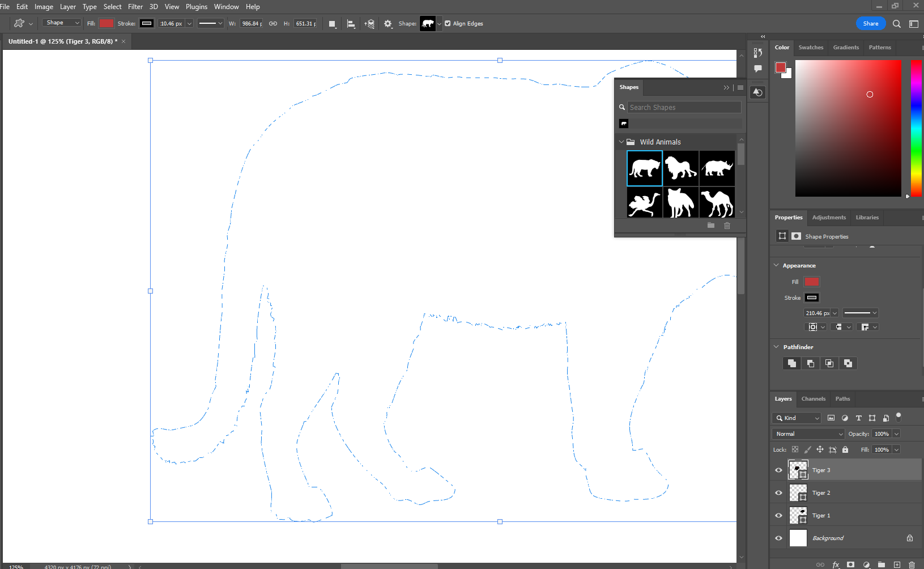The width and height of the screenshot is (924, 569).
Task: Open the Adjustments panel tab
Action: (x=829, y=217)
